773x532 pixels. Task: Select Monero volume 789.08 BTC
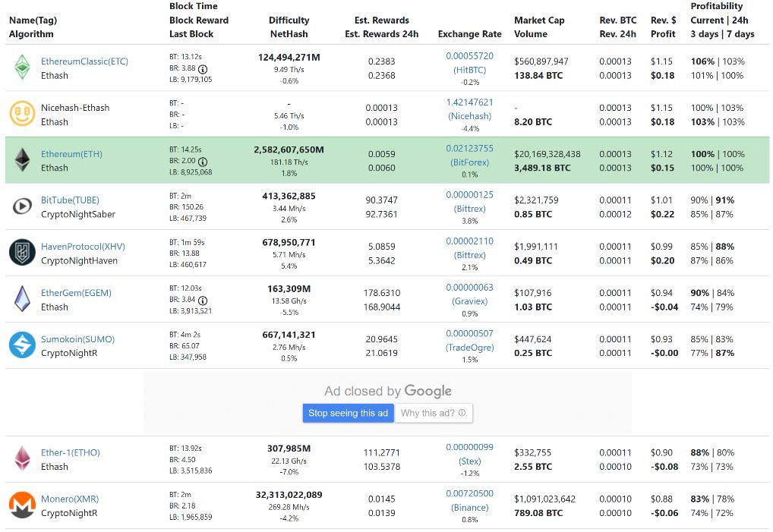point(538,513)
